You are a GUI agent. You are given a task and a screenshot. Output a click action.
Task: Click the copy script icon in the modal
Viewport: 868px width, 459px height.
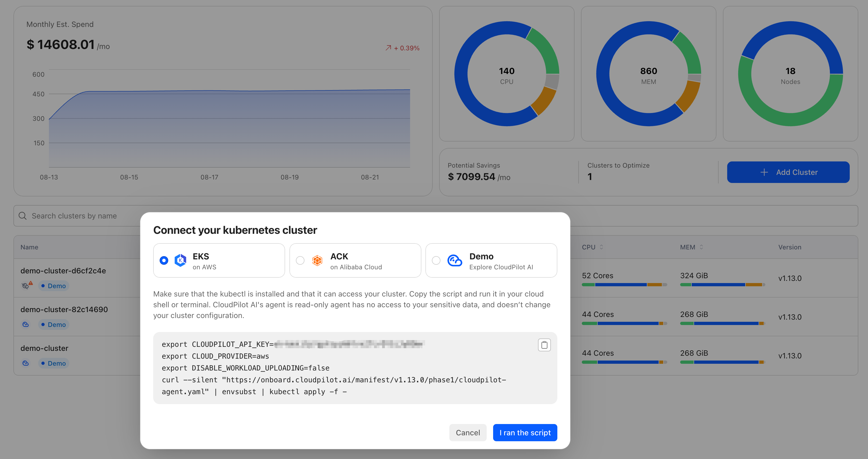[x=544, y=345]
